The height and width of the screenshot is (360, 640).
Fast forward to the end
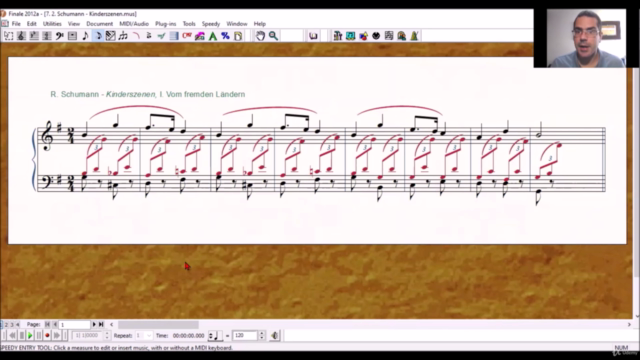(57, 336)
